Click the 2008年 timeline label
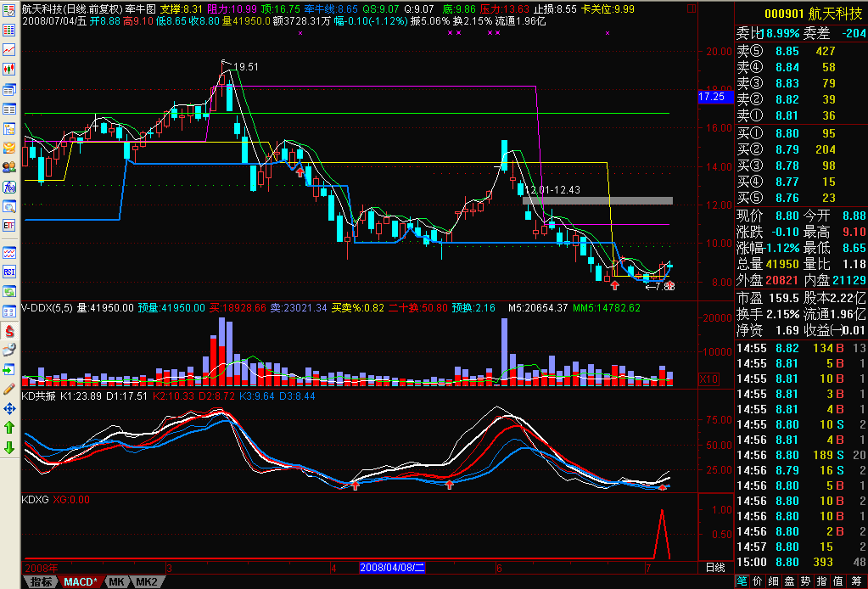The width and height of the screenshot is (868, 589). coord(42,568)
